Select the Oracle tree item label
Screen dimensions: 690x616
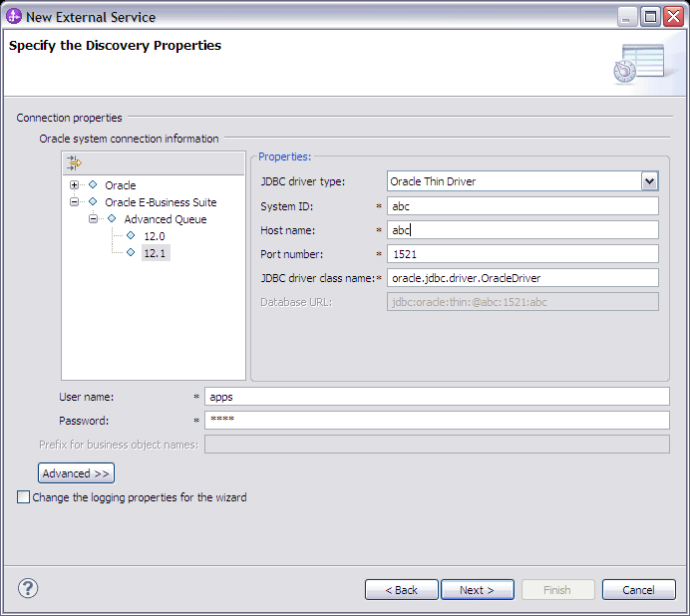[x=120, y=185]
